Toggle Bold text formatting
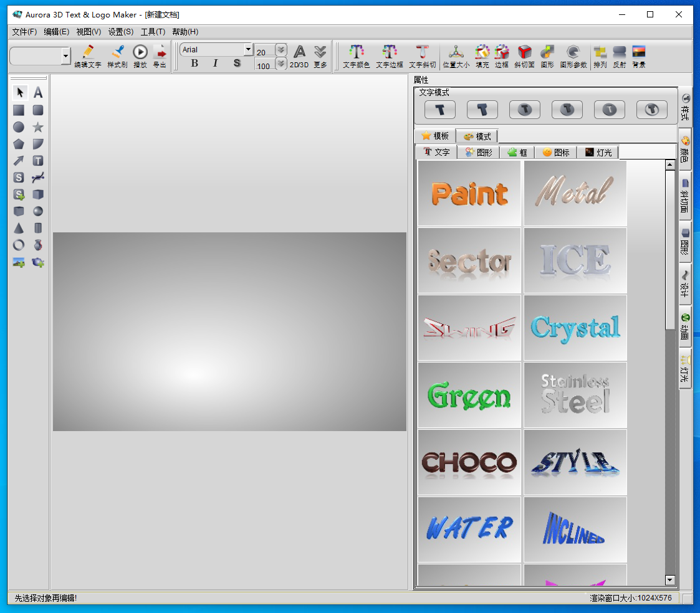The height and width of the screenshot is (613, 700). [194, 63]
